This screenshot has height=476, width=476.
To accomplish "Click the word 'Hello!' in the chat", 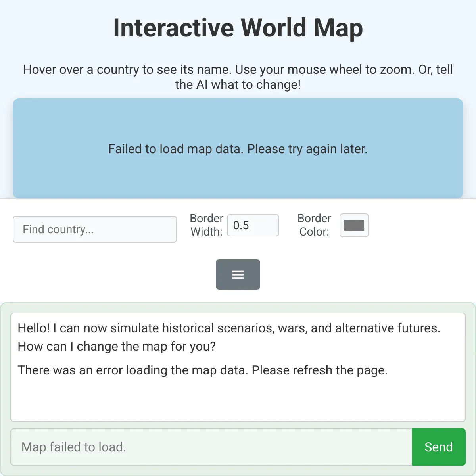I will [34, 328].
